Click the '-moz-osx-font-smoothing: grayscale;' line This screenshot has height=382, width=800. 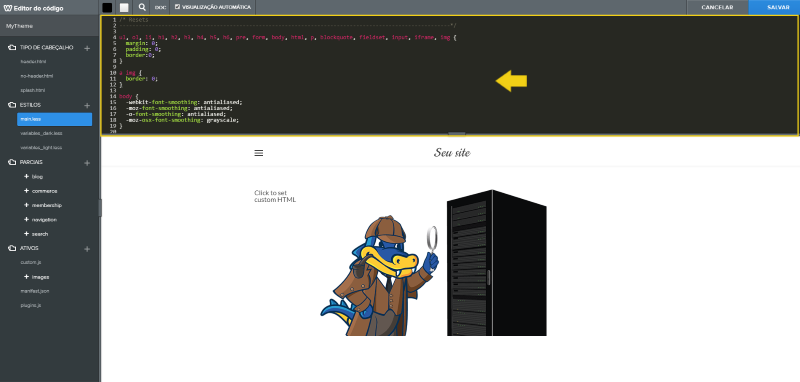(182, 120)
